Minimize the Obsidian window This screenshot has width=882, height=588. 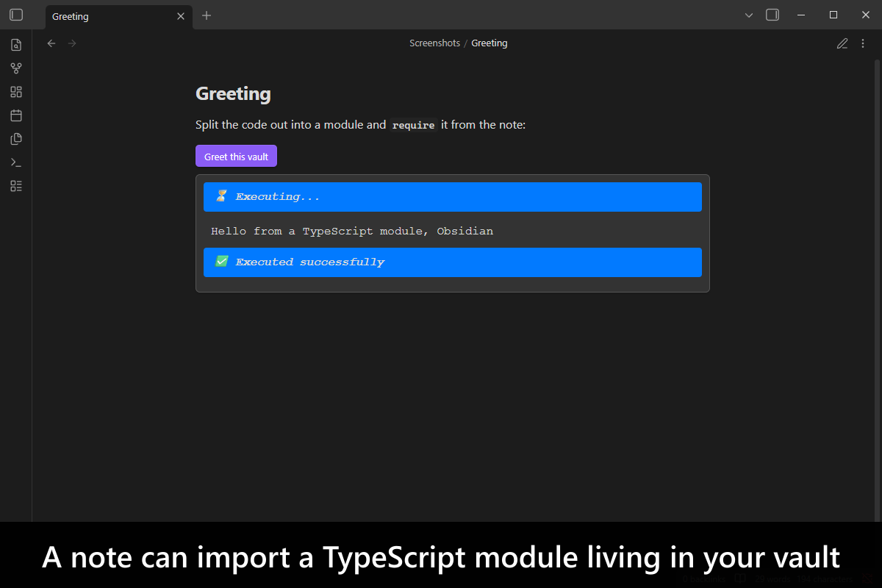tap(800, 15)
